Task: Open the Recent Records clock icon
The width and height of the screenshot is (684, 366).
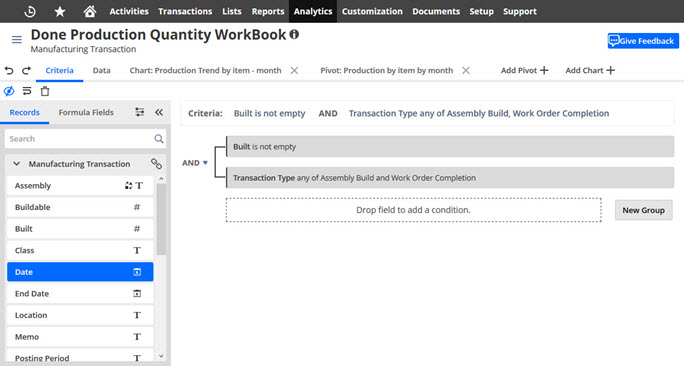Action: click(30, 11)
